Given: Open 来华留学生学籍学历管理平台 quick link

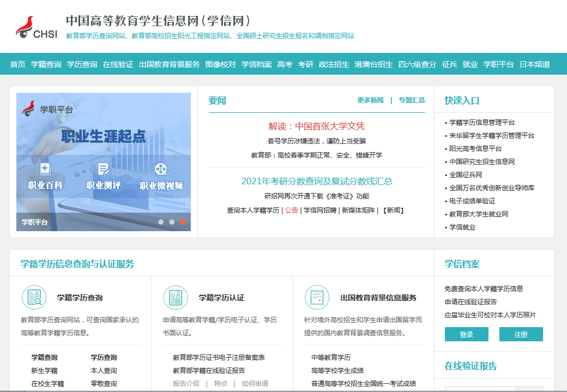Looking at the screenshot, I should click(492, 136).
